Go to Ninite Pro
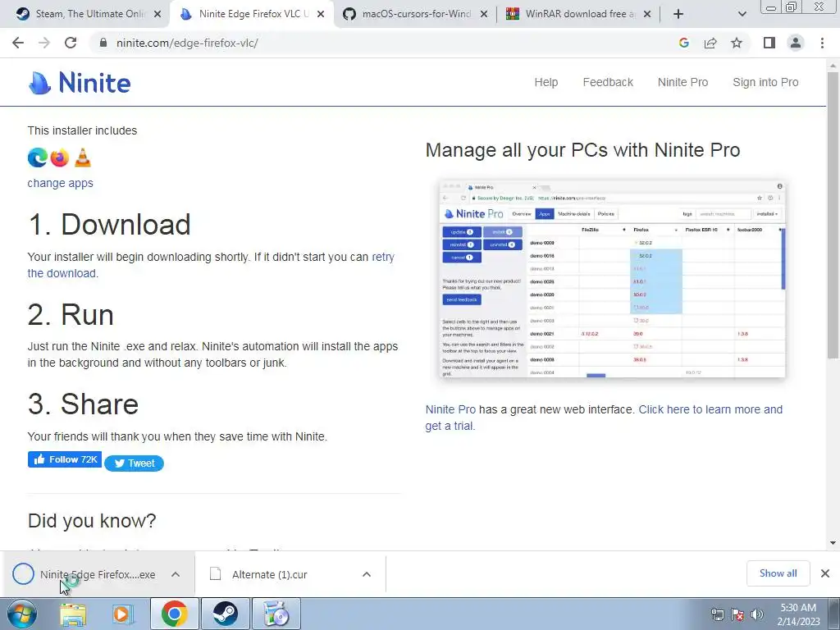This screenshot has width=840, height=630. (682, 82)
